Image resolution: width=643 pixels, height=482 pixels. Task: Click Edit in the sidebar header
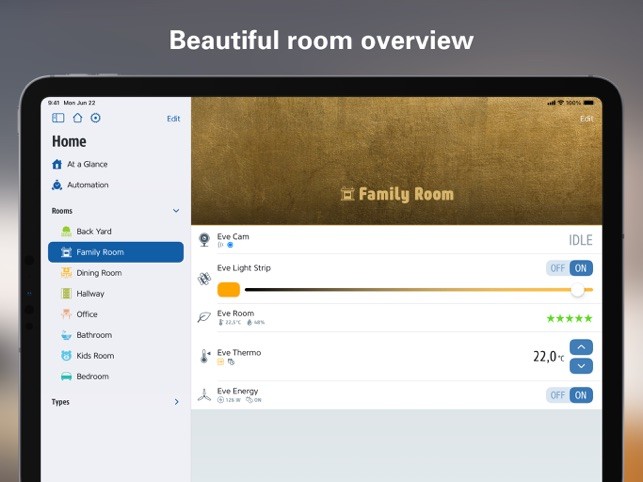[x=173, y=119]
